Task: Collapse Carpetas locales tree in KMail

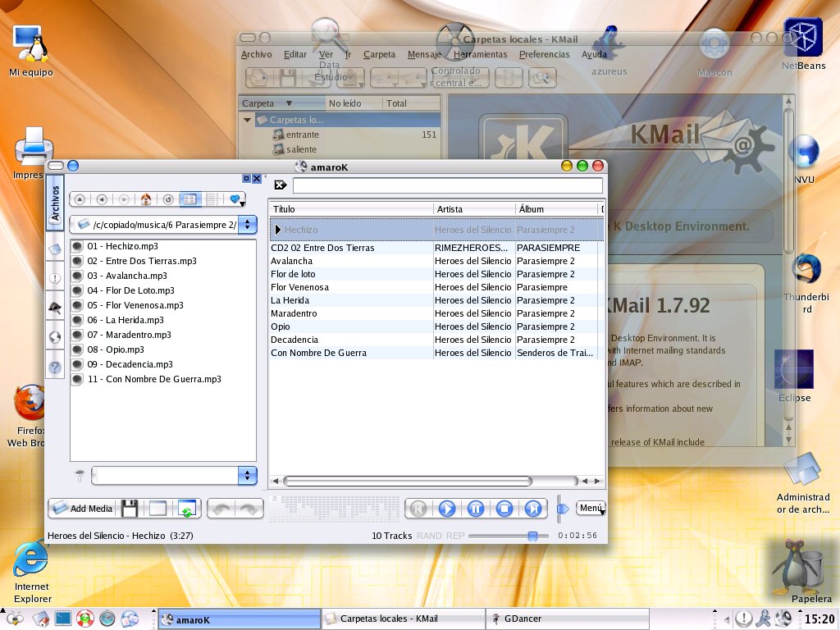Action: [248, 120]
